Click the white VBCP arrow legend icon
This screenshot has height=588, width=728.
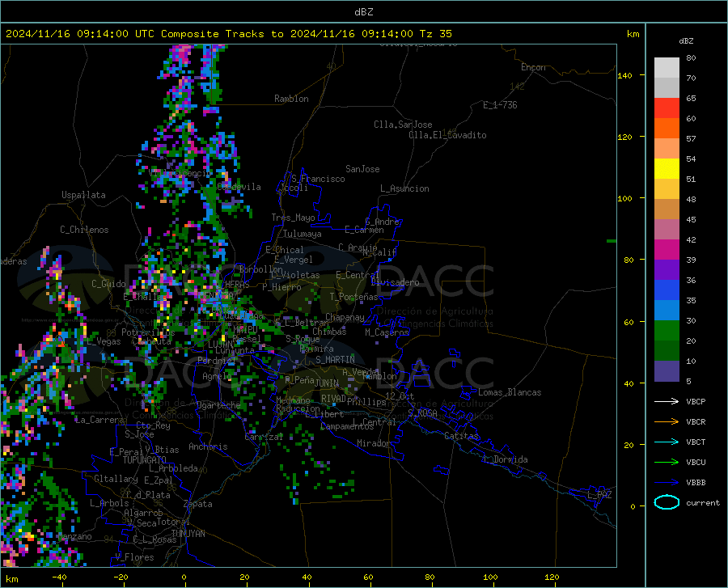(667, 401)
